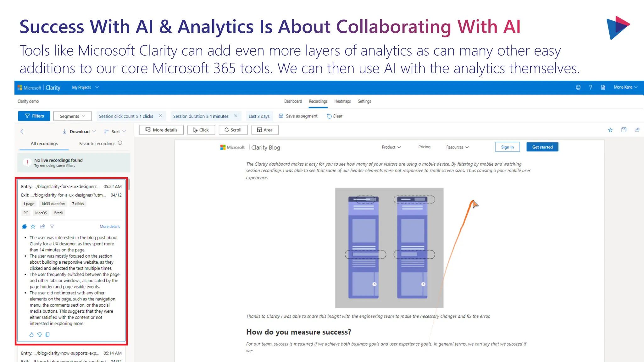
Task: Star the clarity-for-a-ux-designer recording card
Action: [33, 226]
